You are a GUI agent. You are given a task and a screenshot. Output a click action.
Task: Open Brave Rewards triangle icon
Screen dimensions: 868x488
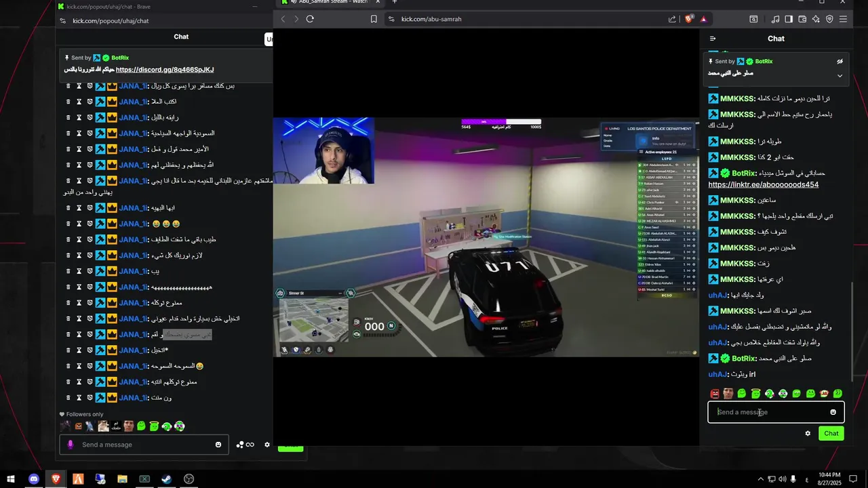pos(703,19)
